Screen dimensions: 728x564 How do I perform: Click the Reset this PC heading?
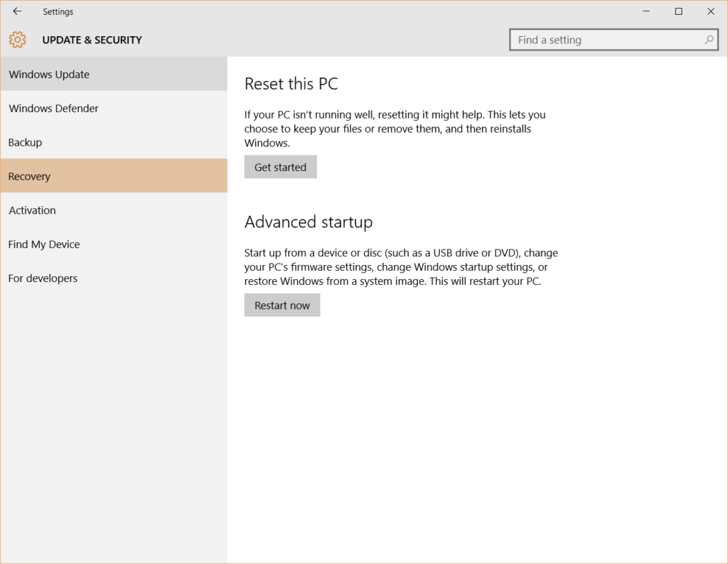pyautogui.click(x=291, y=83)
